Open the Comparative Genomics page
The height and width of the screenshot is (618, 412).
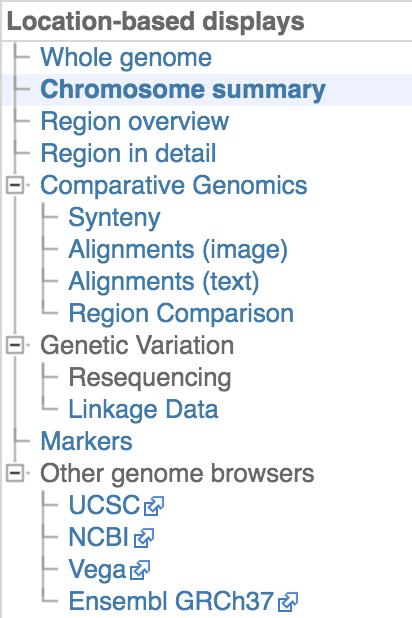[174, 185]
